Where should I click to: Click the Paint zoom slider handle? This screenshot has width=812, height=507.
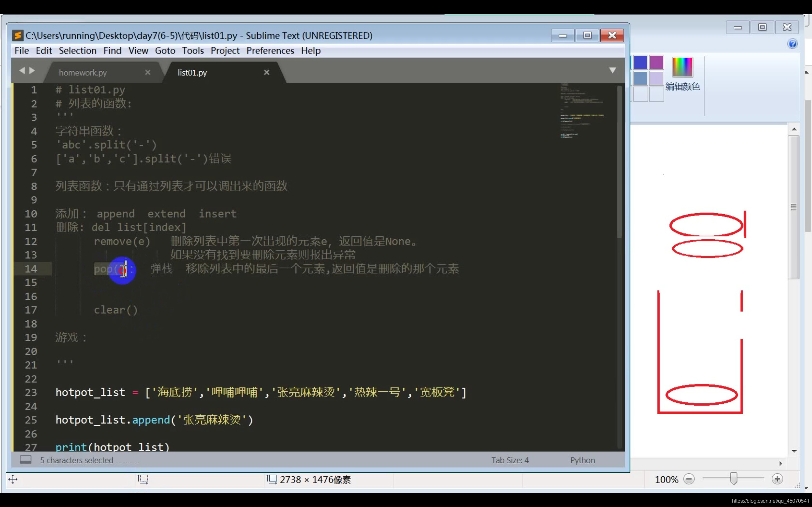[x=733, y=479]
